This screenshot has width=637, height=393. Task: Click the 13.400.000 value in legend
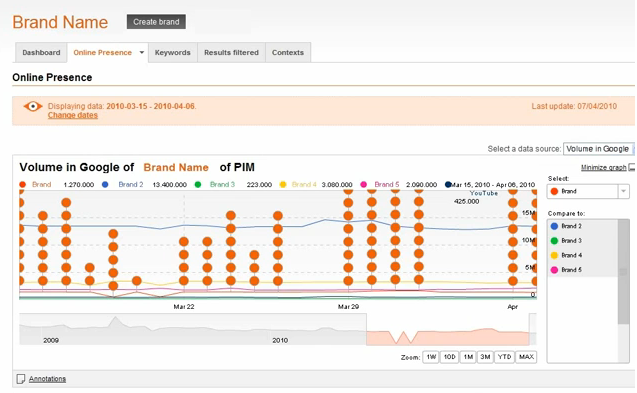point(169,185)
